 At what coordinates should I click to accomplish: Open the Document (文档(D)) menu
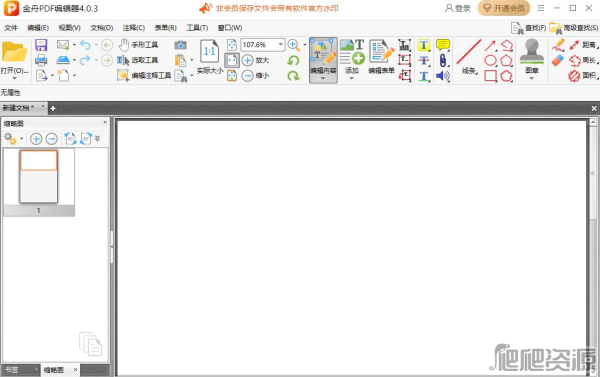click(x=102, y=28)
